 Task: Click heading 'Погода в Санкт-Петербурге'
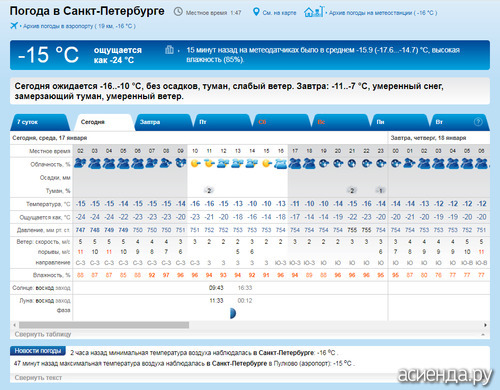point(87,11)
